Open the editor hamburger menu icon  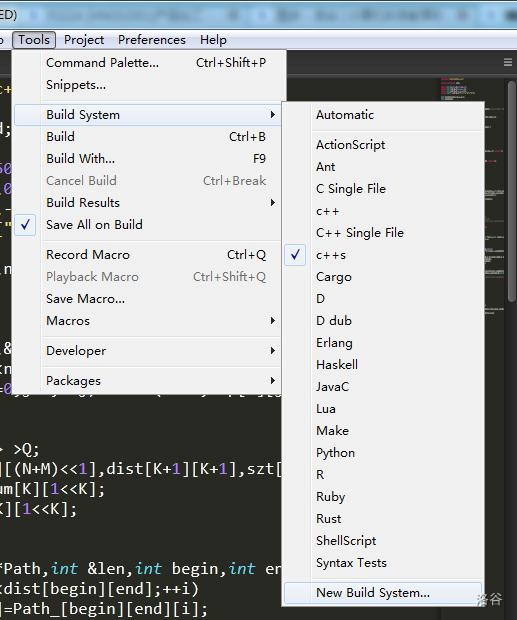pyautogui.click(x=508, y=62)
